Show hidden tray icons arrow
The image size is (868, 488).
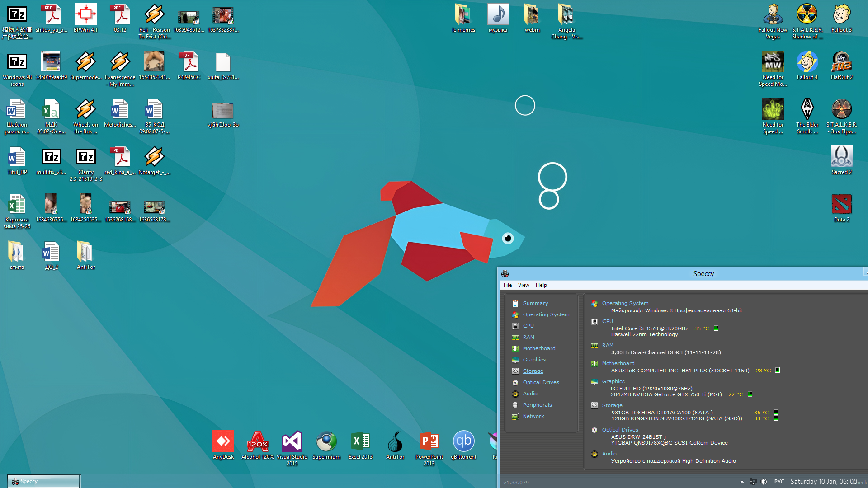(x=742, y=482)
